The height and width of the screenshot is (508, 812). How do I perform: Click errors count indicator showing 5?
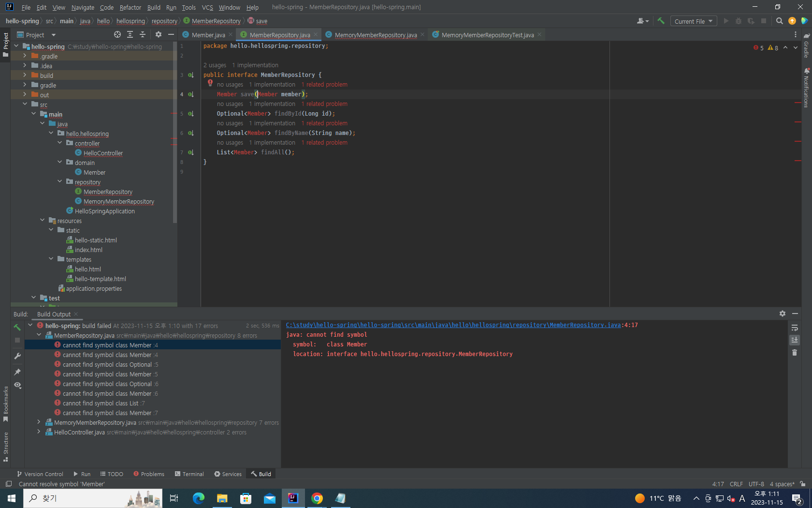(x=758, y=48)
